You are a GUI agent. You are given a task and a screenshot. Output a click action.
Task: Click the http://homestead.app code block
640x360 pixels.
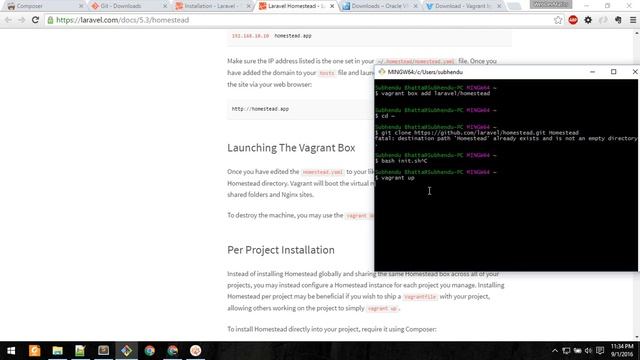(x=300, y=109)
